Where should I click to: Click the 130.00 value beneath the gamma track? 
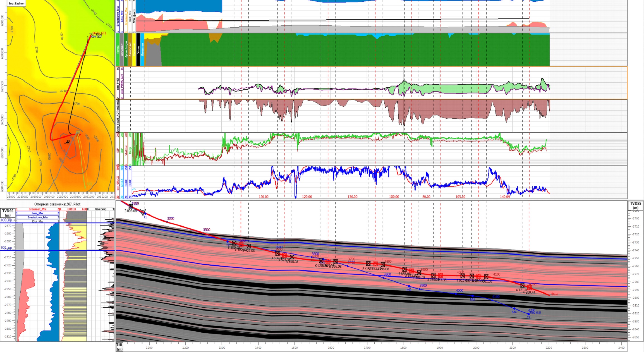[x=352, y=197]
